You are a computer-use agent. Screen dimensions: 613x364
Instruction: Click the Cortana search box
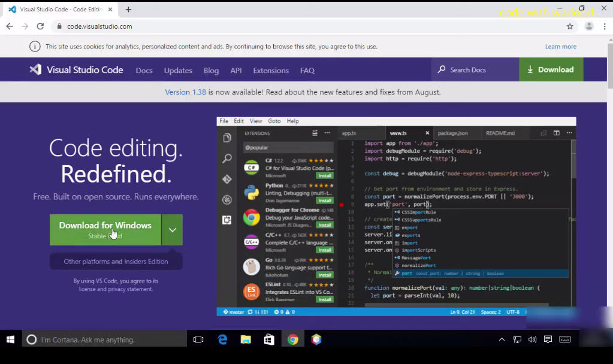(x=104, y=340)
